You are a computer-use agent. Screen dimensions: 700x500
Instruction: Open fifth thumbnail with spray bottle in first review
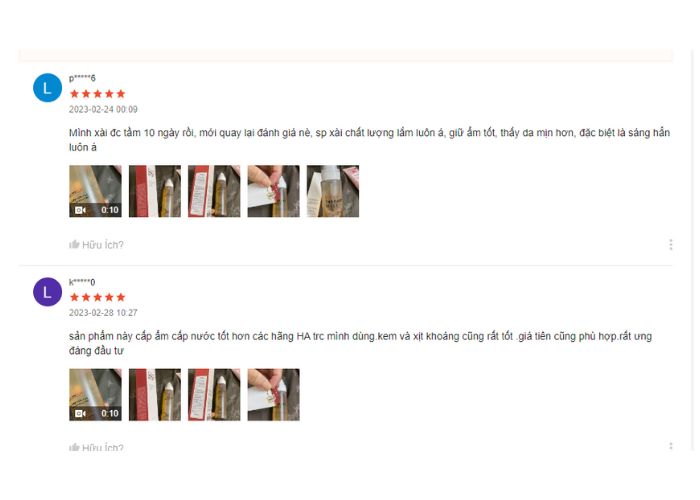pyautogui.click(x=333, y=191)
